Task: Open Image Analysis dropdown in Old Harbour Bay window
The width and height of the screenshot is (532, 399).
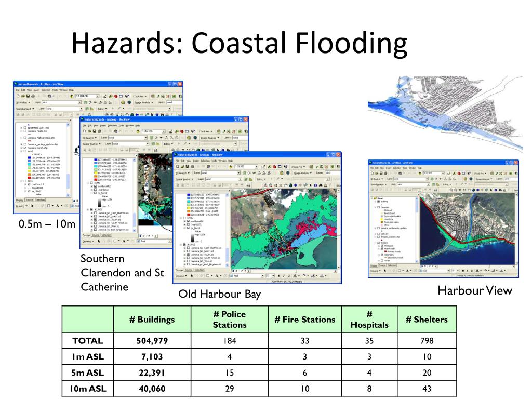Action: [302, 173]
